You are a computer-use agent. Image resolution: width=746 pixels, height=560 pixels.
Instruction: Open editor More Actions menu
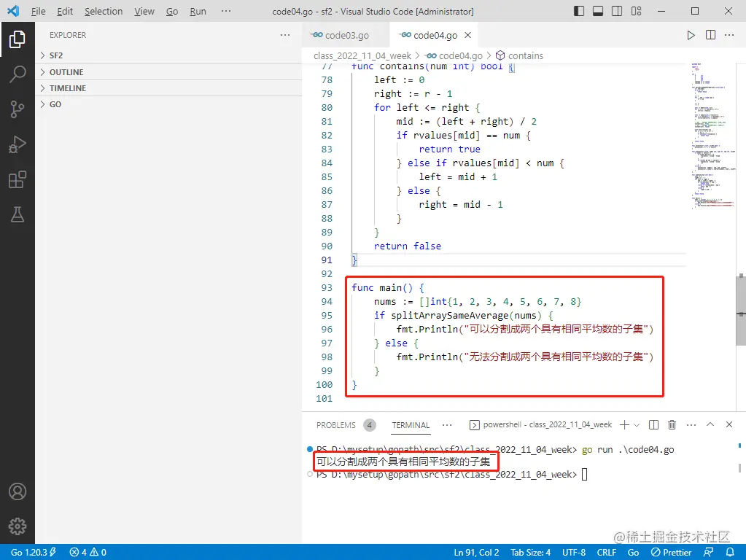[729, 35]
